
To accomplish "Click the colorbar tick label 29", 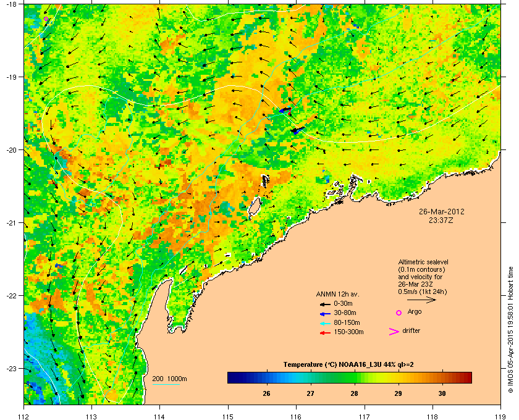I will coord(398,394).
